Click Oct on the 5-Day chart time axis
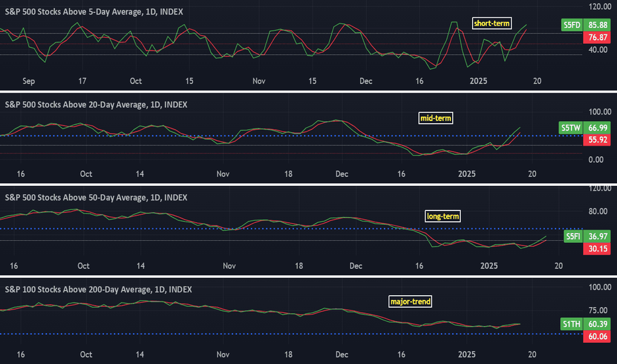This screenshot has height=364, width=617. (136, 81)
